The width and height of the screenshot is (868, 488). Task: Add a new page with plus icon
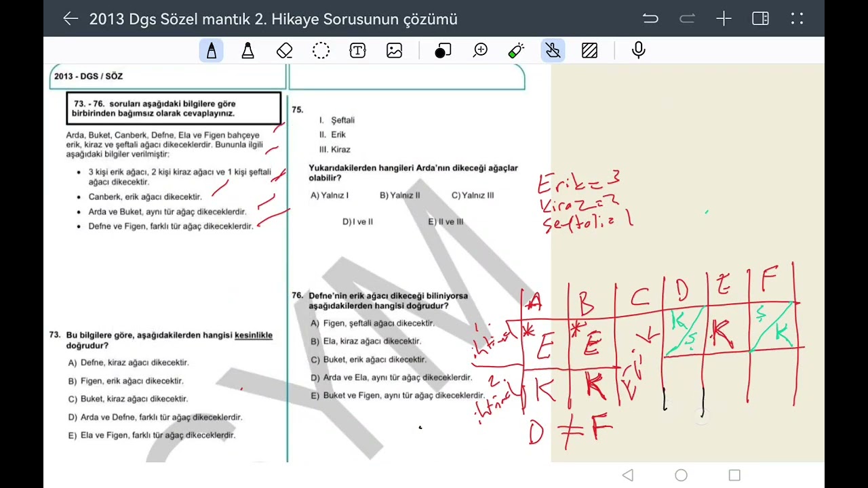(724, 19)
